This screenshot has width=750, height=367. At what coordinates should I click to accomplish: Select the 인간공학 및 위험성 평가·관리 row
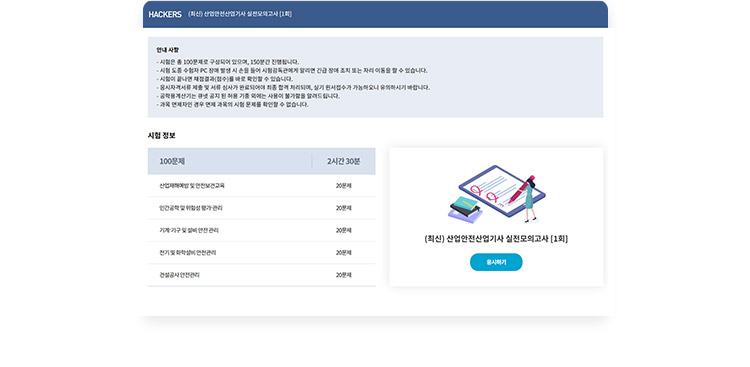262,208
